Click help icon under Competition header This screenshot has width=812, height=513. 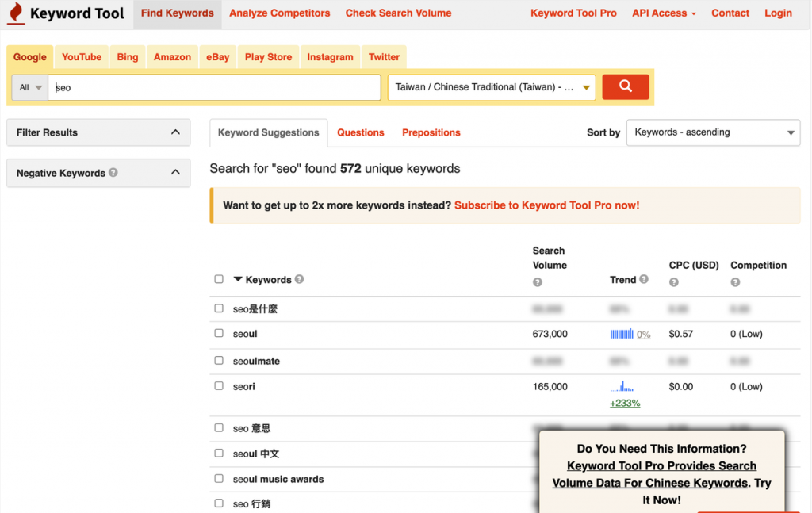click(x=735, y=282)
